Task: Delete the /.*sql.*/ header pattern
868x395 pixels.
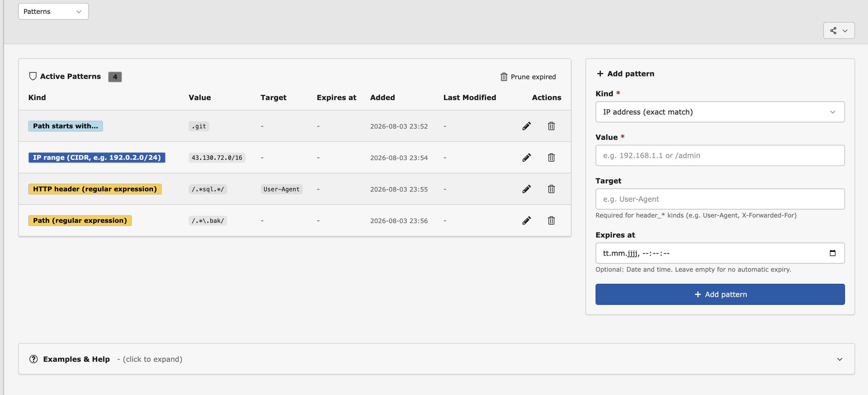Action: click(551, 189)
